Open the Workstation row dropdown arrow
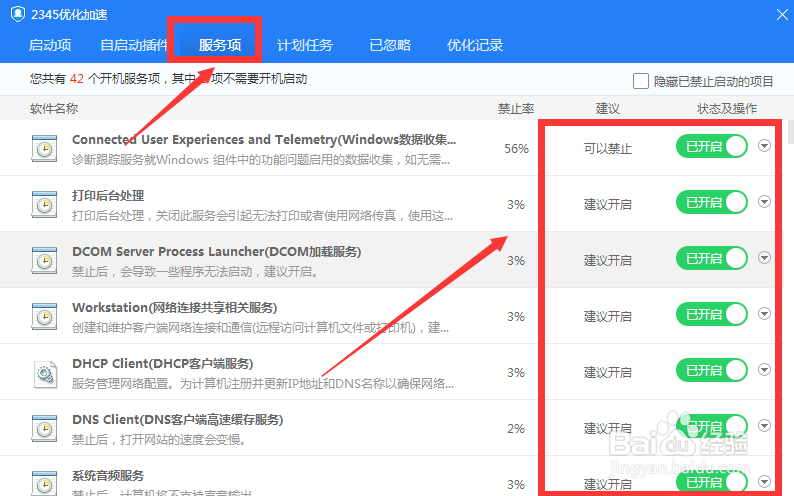794x496 pixels. coord(765,314)
